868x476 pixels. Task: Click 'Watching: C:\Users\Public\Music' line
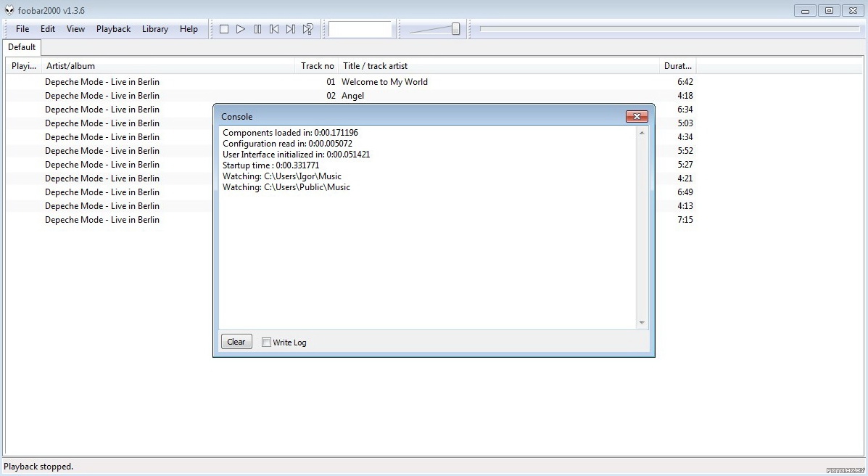[x=286, y=187]
